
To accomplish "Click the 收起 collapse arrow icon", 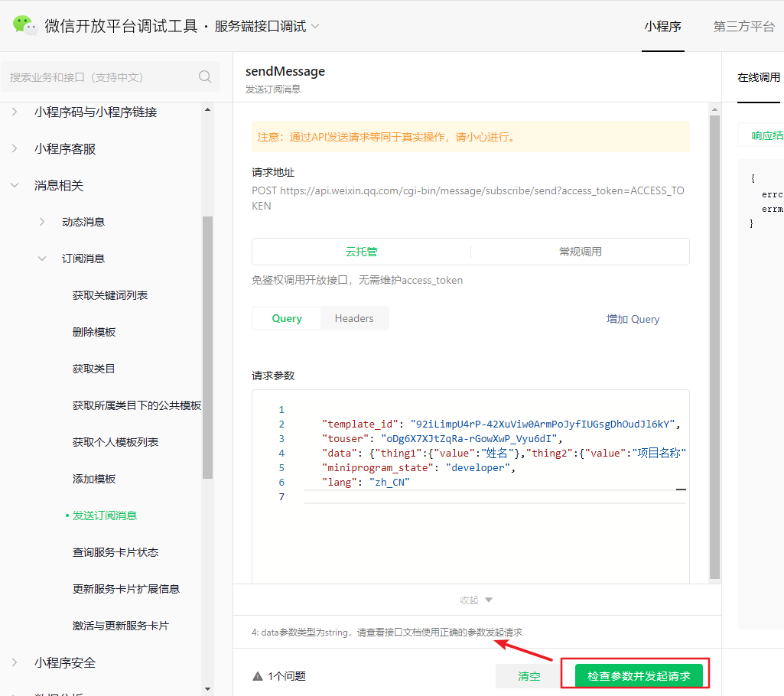I will coord(489,600).
